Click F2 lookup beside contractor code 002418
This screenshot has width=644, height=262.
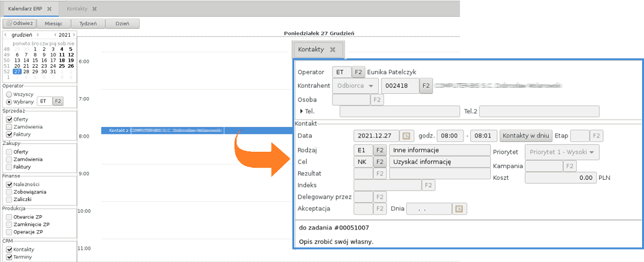point(426,86)
